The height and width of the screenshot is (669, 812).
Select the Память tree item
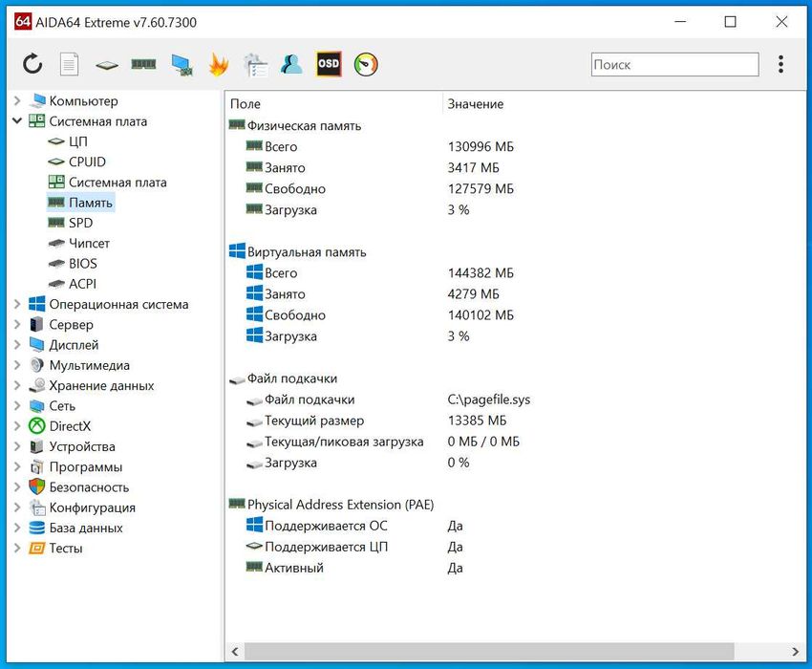click(x=80, y=203)
